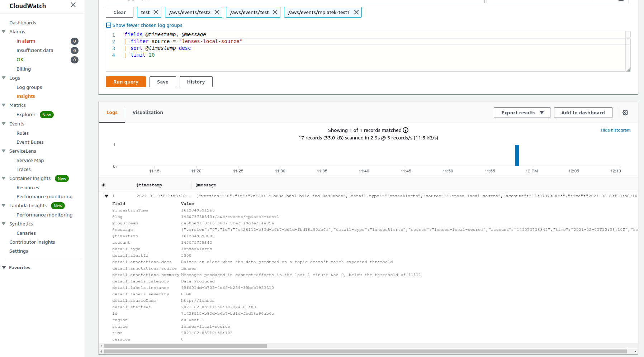Collapse log record row 1
This screenshot has width=644, height=357.
[x=106, y=196]
